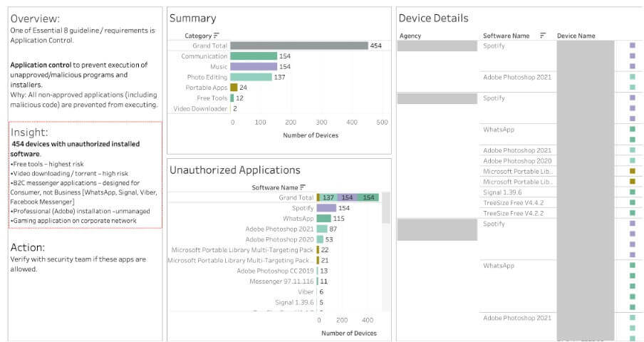644x342 pixels.
Task: Click Software Name header in Device Details
Action: pyautogui.click(x=506, y=36)
